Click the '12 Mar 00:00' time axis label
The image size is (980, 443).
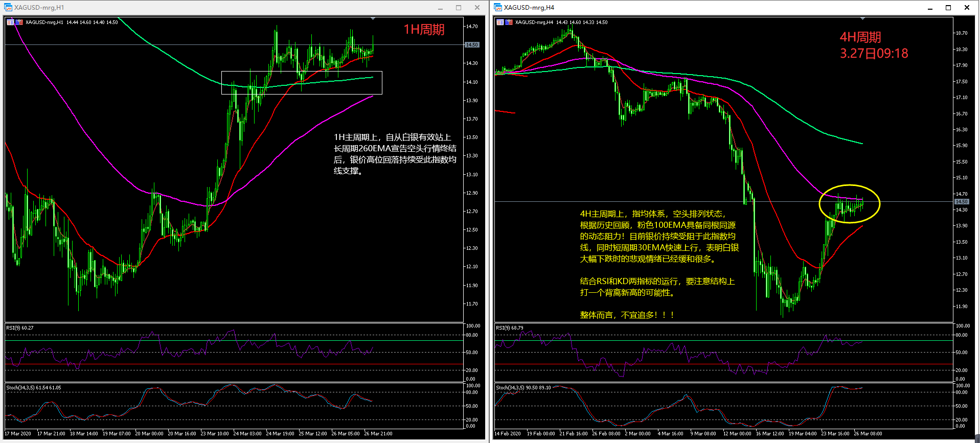tap(737, 434)
